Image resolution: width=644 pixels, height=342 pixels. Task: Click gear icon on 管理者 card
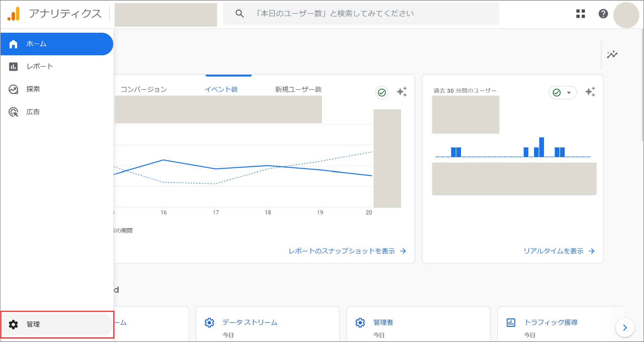click(x=360, y=323)
